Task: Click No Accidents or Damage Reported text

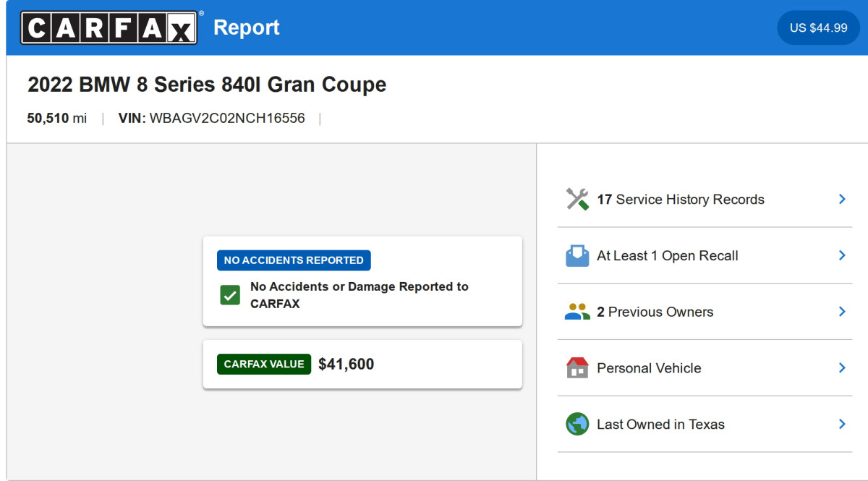Action: [x=359, y=295]
